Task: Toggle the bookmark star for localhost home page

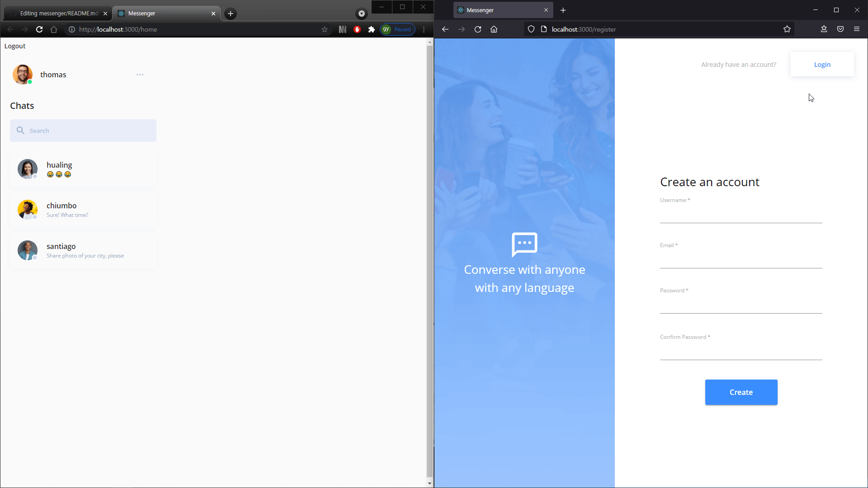Action: 325,29
